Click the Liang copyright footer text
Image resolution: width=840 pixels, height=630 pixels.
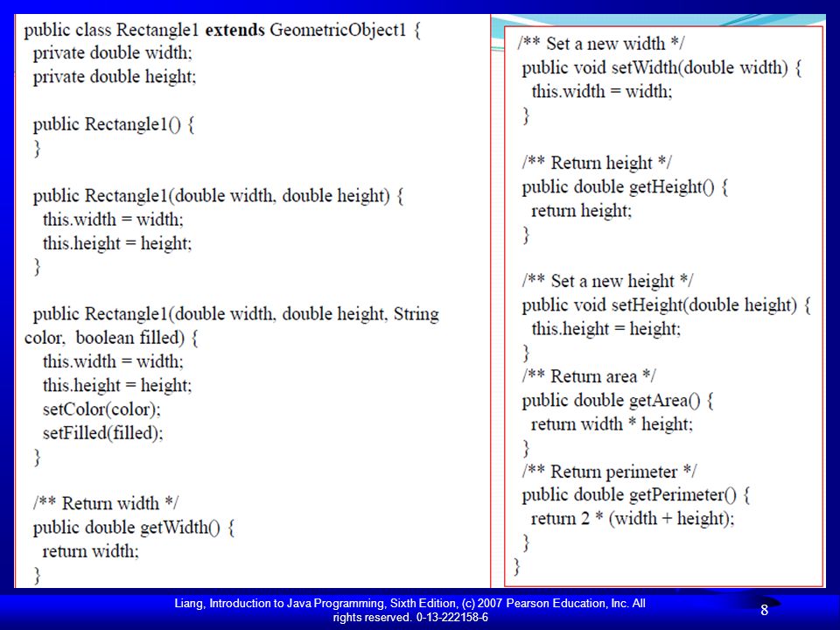[x=409, y=610]
